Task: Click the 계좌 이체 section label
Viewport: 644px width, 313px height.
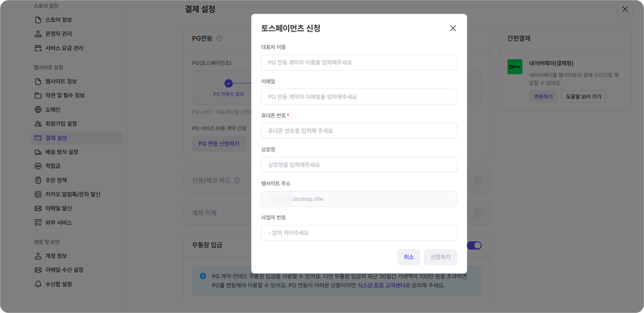Action: (x=204, y=213)
